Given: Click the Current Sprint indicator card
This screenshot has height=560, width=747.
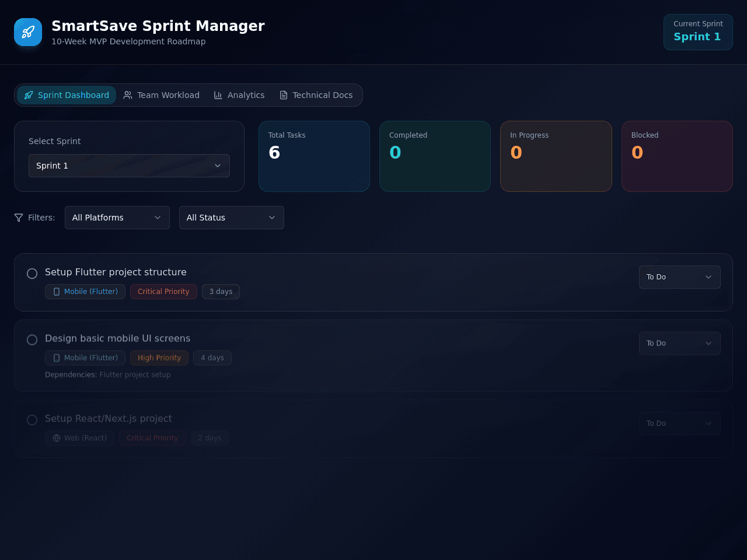Looking at the screenshot, I should click(x=698, y=32).
